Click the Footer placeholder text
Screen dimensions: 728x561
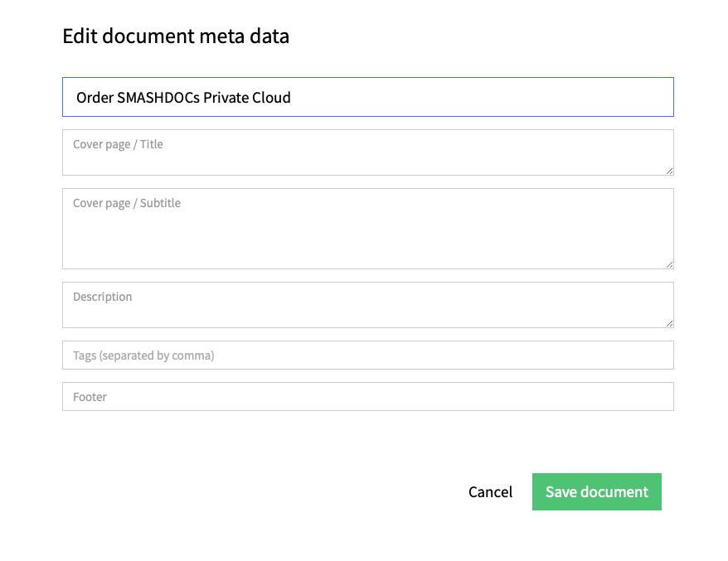pyautogui.click(x=90, y=397)
